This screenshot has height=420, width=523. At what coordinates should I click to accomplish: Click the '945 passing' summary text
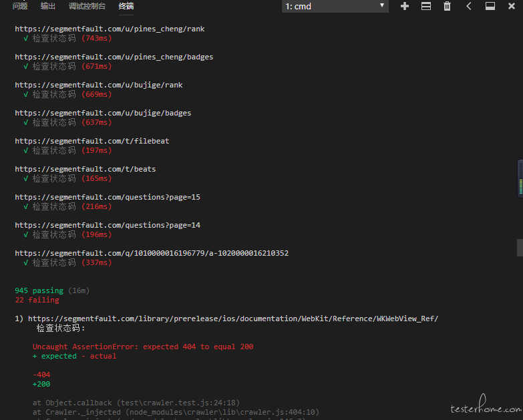pos(39,290)
